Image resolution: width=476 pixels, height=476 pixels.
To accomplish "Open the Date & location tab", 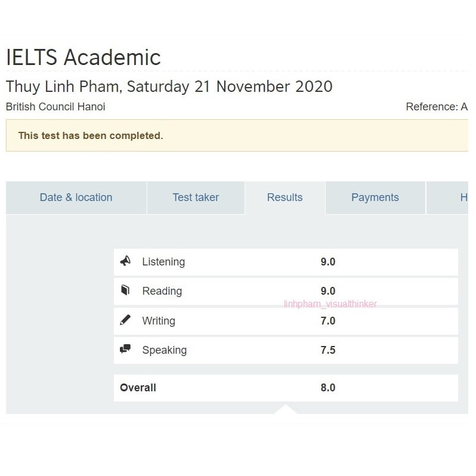I will point(76,197).
